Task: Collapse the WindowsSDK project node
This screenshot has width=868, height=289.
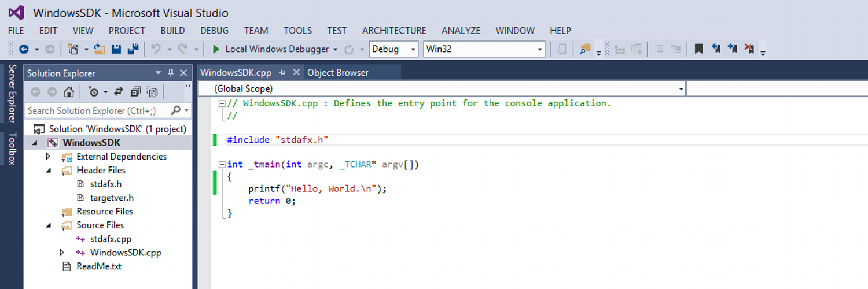Action: [x=34, y=143]
